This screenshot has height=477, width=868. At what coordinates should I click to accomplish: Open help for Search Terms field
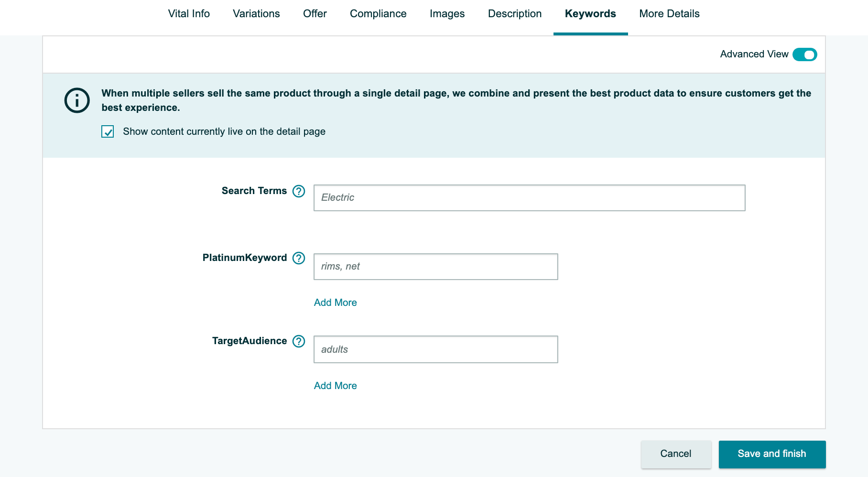click(x=299, y=191)
